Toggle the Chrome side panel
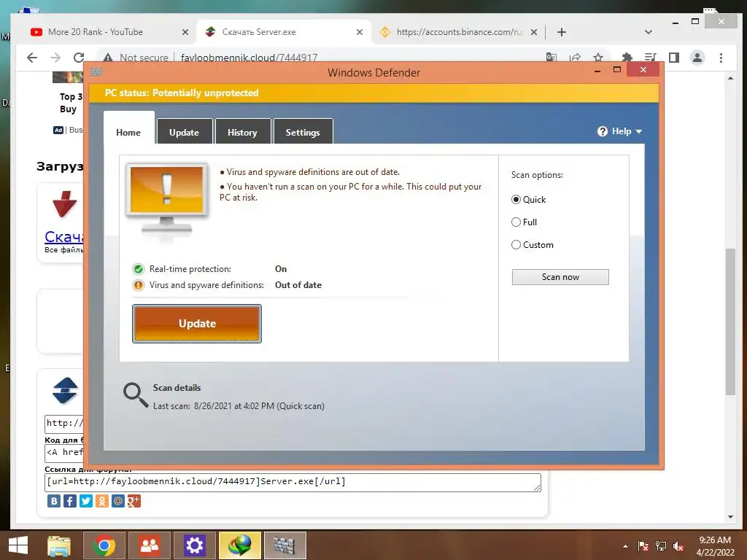The height and width of the screenshot is (560, 747). (x=673, y=58)
